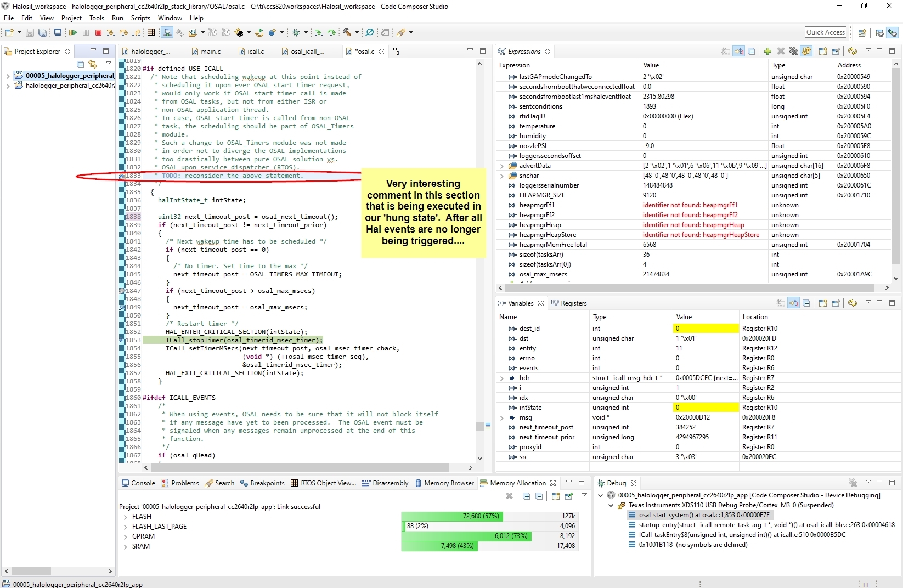Image resolution: width=903 pixels, height=588 pixels.
Task: Expand the snchar expression row
Action: tap(501, 176)
